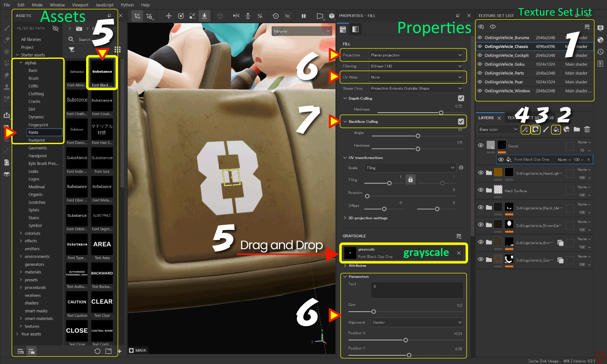Image resolution: width=607 pixels, height=364 pixels.
Task: Open the Projection dropdown set to Planar projection
Action: (x=416, y=55)
